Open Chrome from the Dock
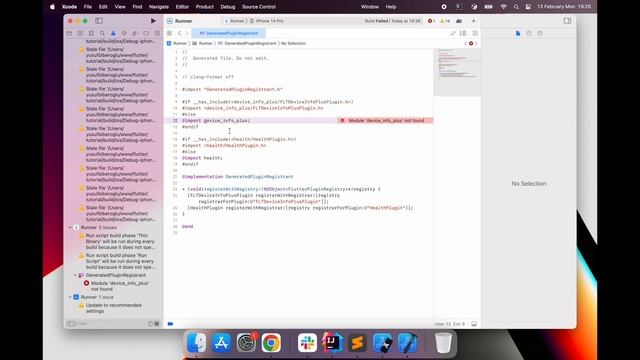Viewport: 640px width, 360px height. 271,342
